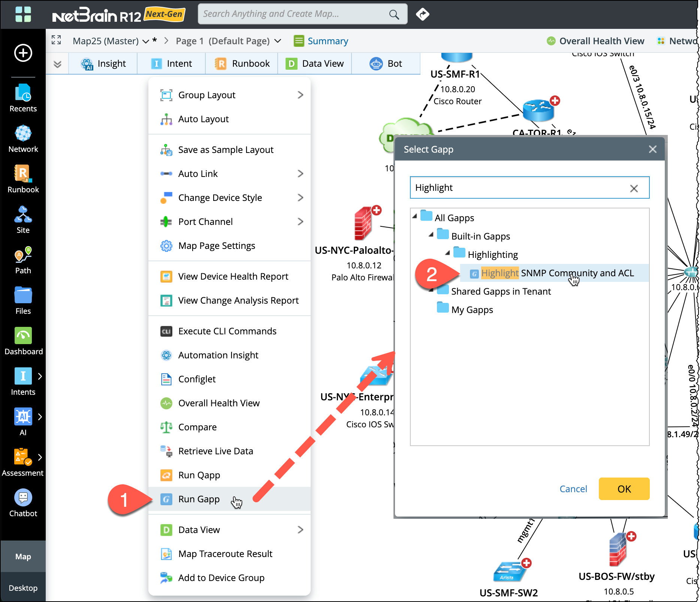Click the plus add-new icon in sidebar
The image size is (700, 602).
pyautogui.click(x=23, y=53)
